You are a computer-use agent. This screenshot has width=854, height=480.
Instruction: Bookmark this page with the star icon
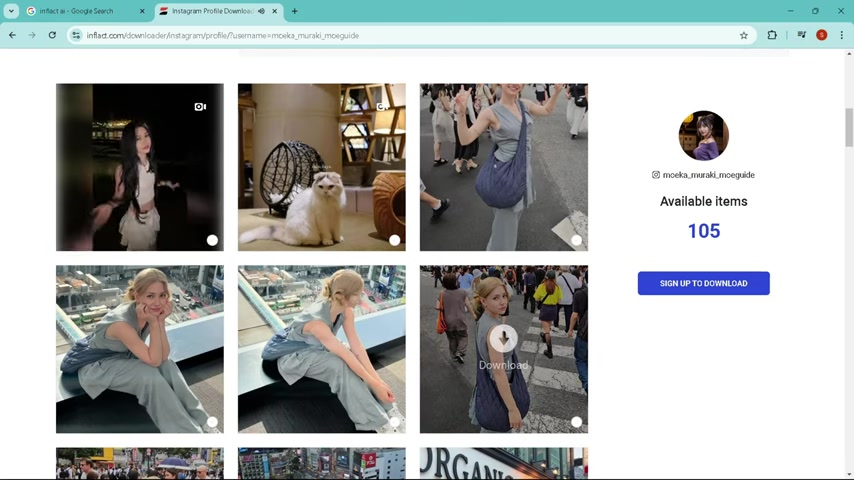(x=743, y=35)
